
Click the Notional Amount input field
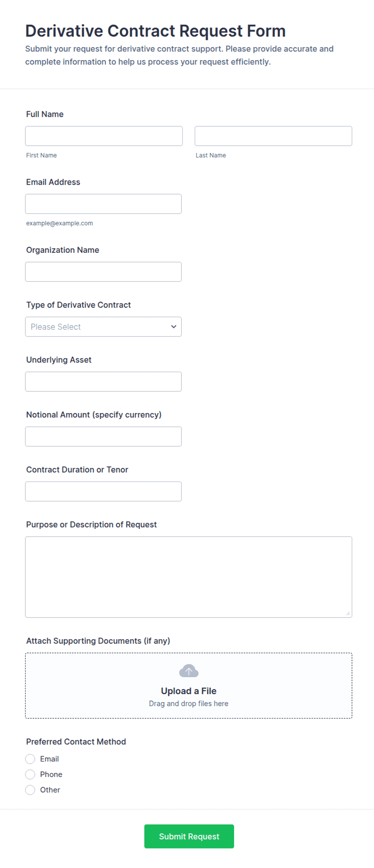tap(103, 436)
